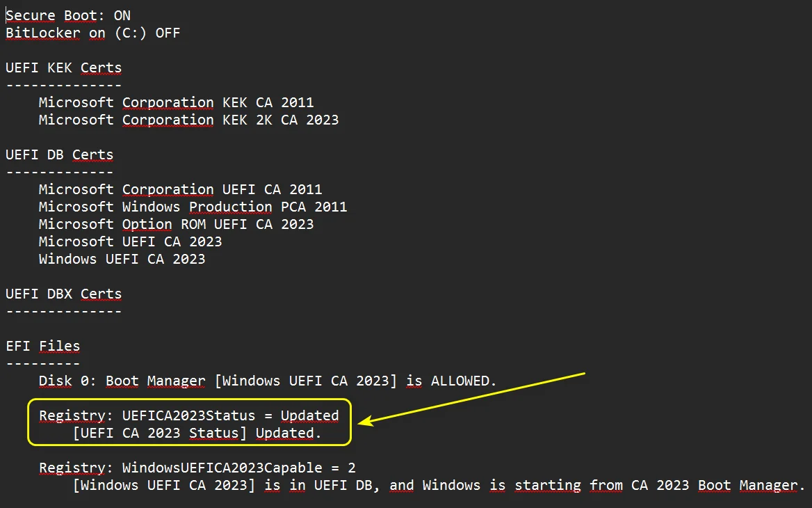Viewport: 812px width, 508px height.
Task: Click the misspelled word "BitLocker"
Action: click(x=43, y=33)
